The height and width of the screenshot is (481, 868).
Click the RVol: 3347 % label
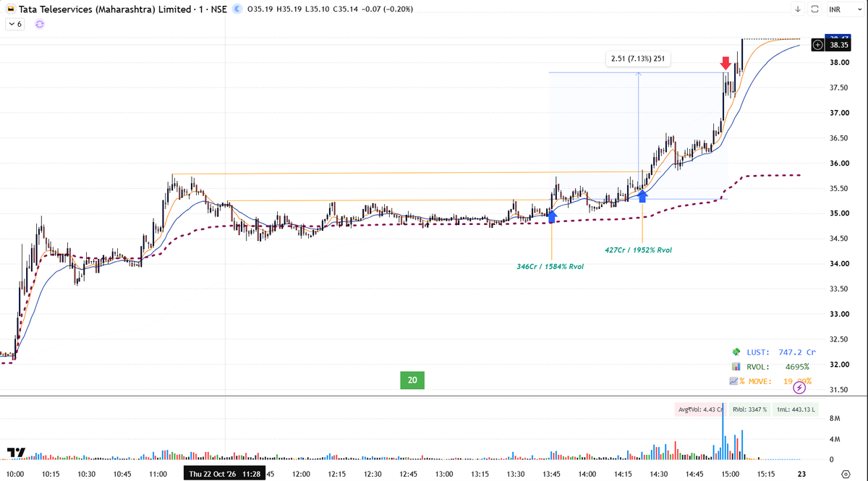point(749,409)
